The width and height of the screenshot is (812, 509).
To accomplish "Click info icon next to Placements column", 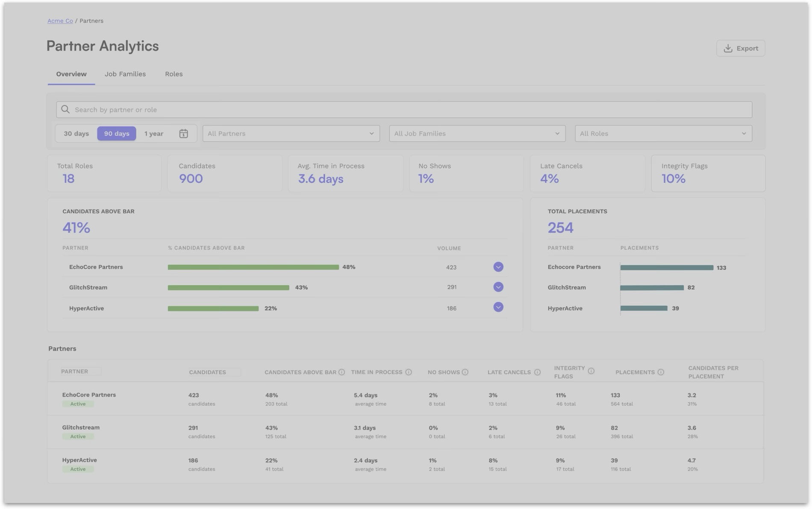I will 661,372.
